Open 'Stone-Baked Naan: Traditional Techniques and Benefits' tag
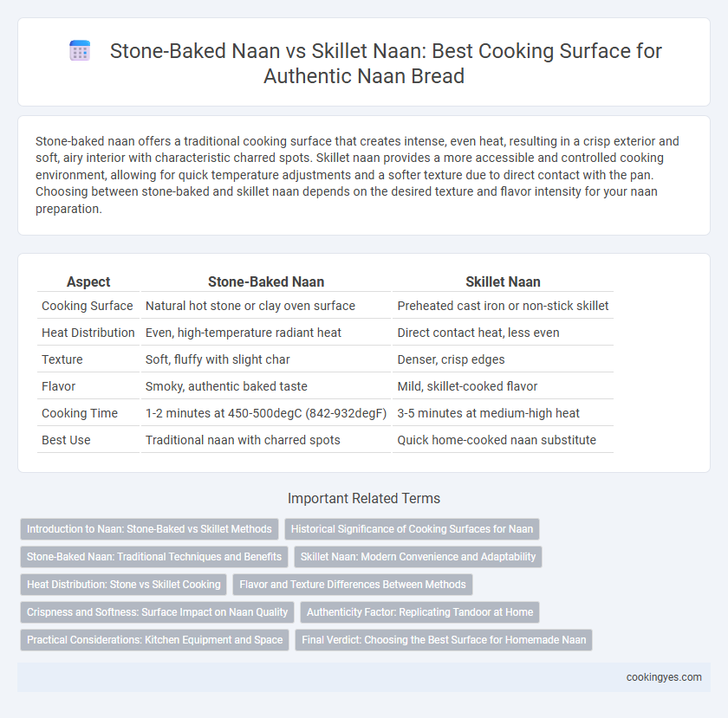 pos(154,557)
